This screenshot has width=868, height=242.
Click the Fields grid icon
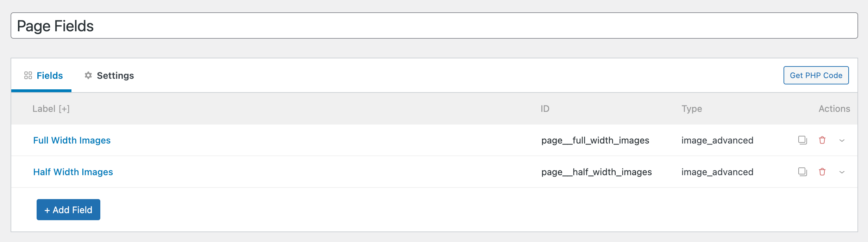[28, 75]
